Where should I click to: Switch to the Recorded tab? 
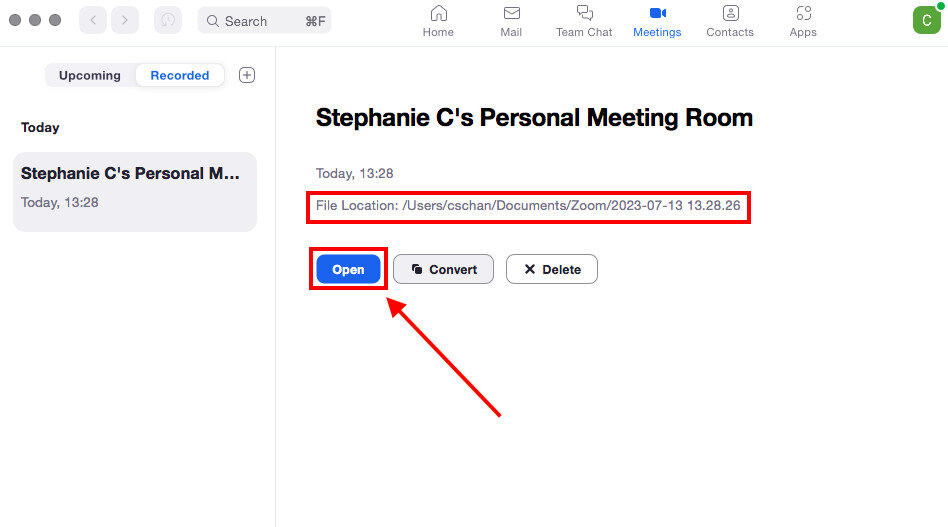[180, 75]
